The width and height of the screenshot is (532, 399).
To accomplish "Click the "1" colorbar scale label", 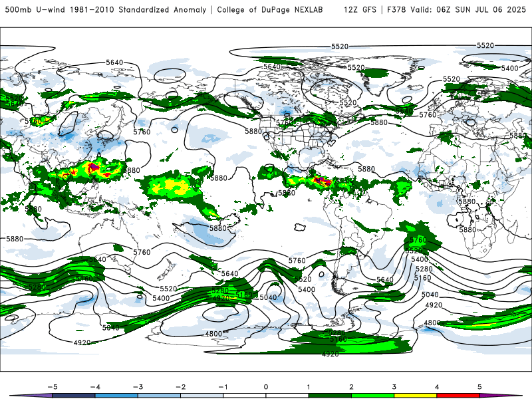I will point(309,387).
